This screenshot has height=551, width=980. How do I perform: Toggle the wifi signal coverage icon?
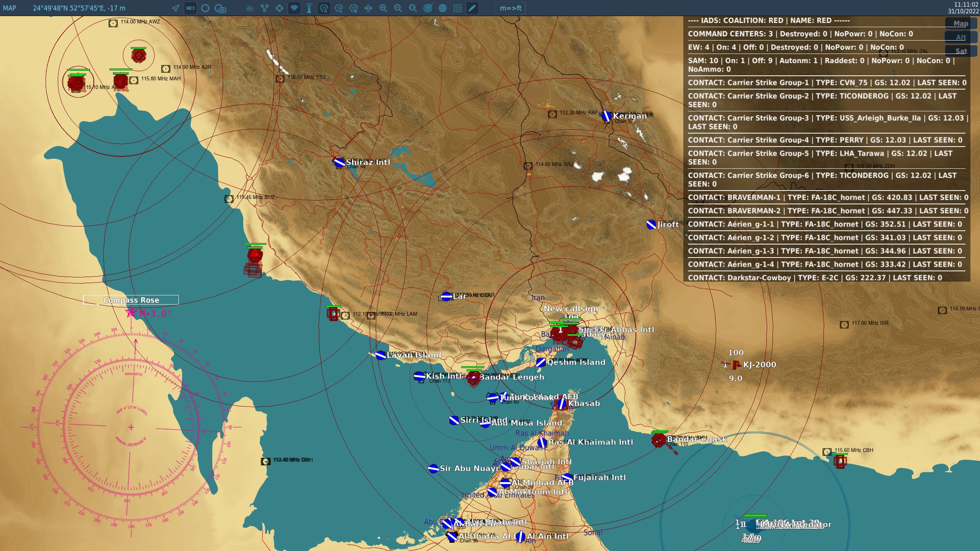click(294, 8)
